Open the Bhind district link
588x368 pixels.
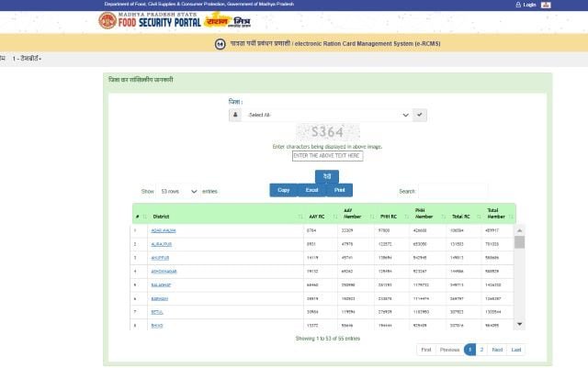click(x=157, y=326)
